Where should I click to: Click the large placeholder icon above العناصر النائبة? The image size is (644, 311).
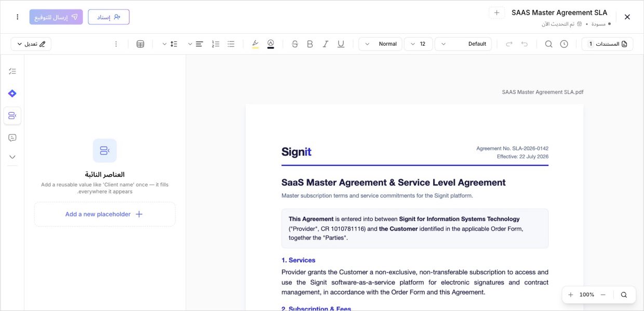pyautogui.click(x=104, y=151)
